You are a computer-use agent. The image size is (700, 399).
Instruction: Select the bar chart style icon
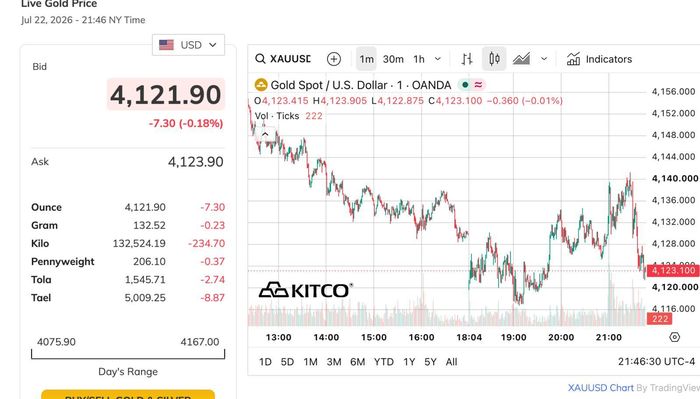(x=467, y=59)
